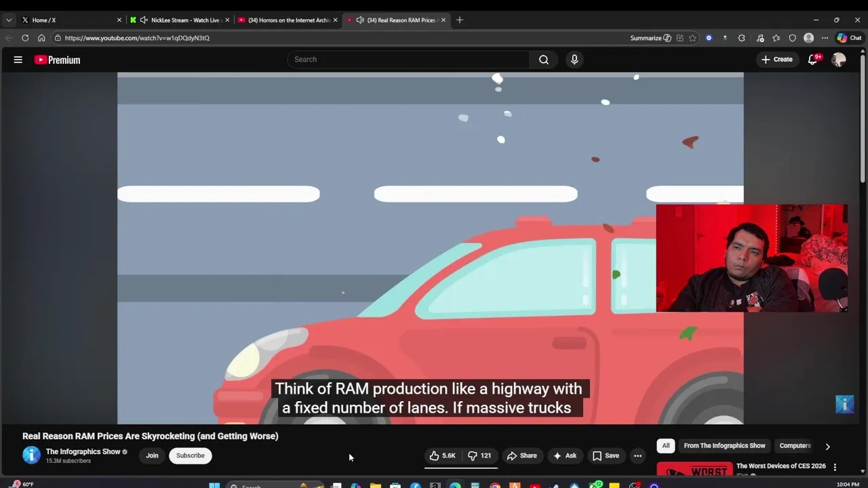Click the search magnifier button
Screen dimensions: 868x488
pyautogui.click(x=544, y=60)
